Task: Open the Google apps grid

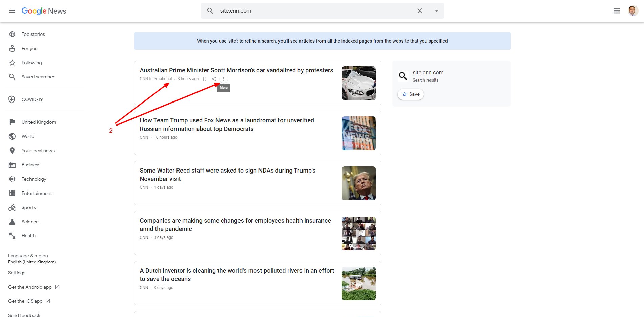Action: (617, 11)
